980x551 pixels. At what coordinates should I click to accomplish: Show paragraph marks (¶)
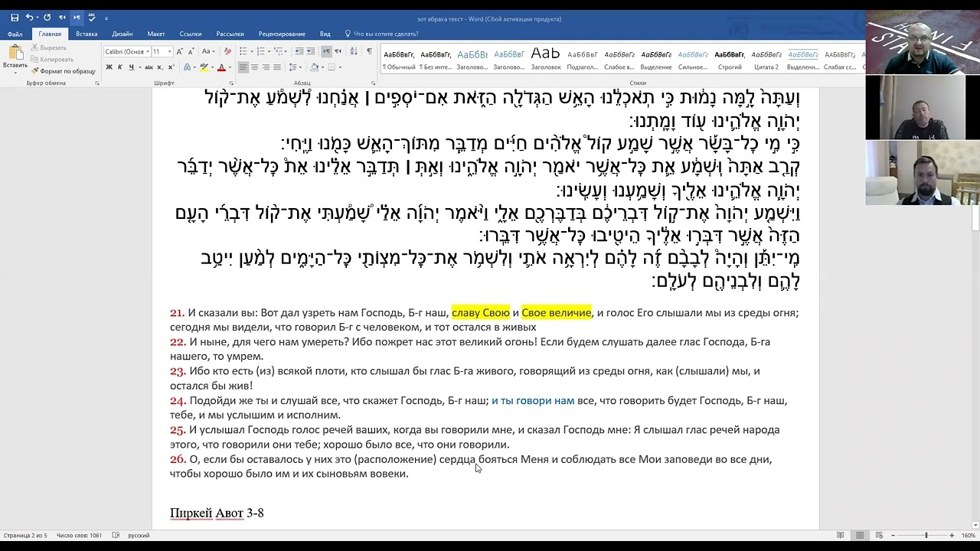(x=369, y=51)
